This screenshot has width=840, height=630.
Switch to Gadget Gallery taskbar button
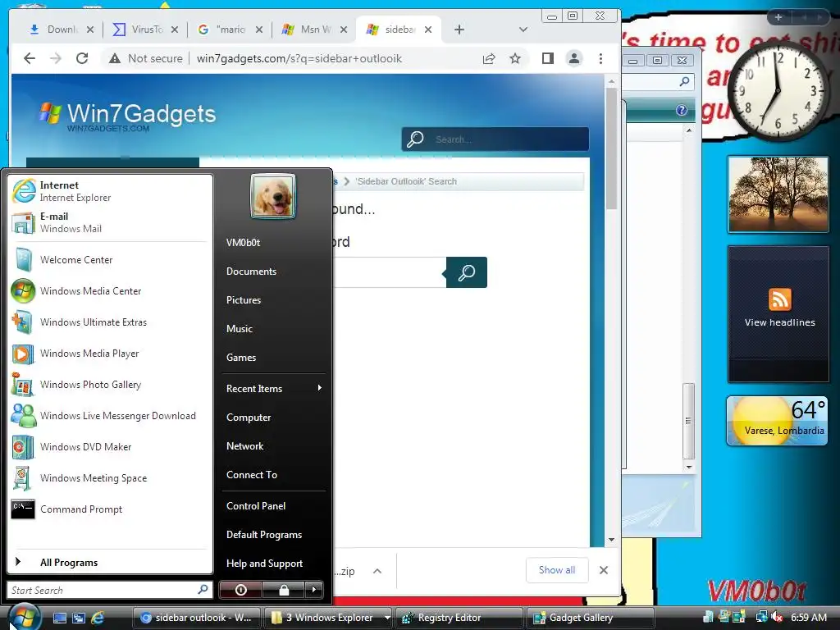point(591,618)
